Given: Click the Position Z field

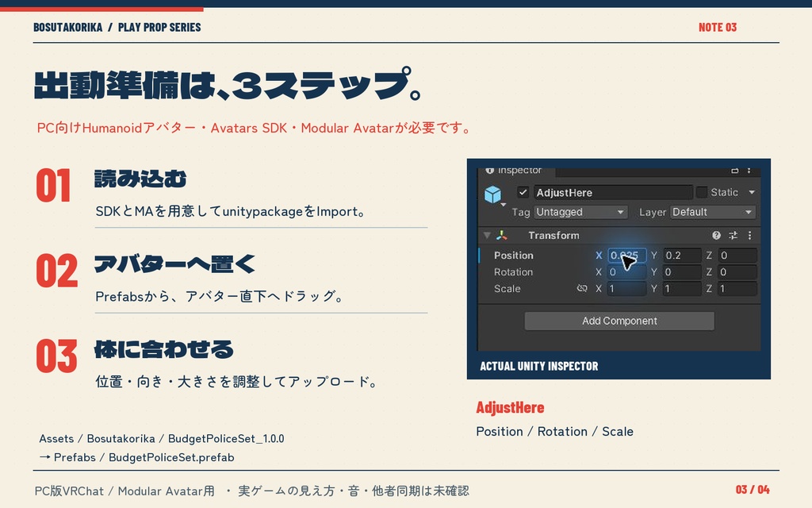Looking at the screenshot, I should point(738,255).
